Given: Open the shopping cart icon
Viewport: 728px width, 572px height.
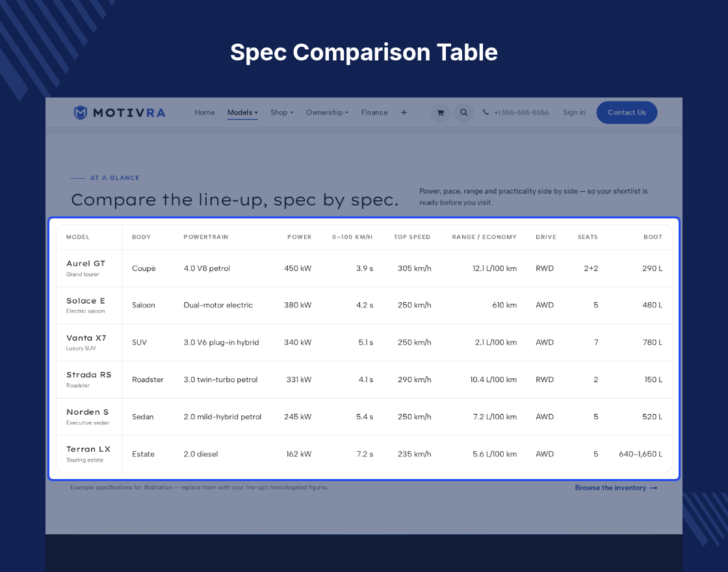Looking at the screenshot, I should [x=440, y=112].
